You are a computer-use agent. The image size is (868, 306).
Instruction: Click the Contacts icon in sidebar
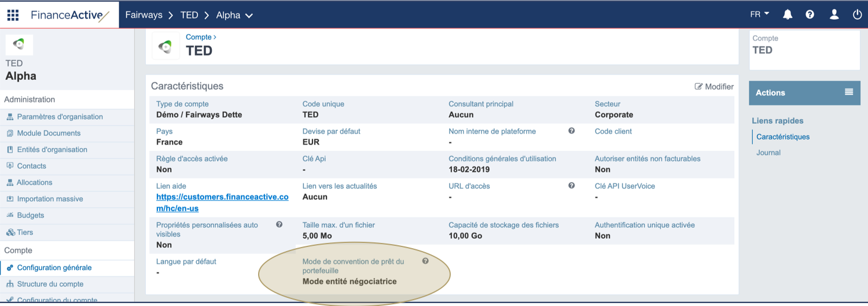[x=10, y=166]
